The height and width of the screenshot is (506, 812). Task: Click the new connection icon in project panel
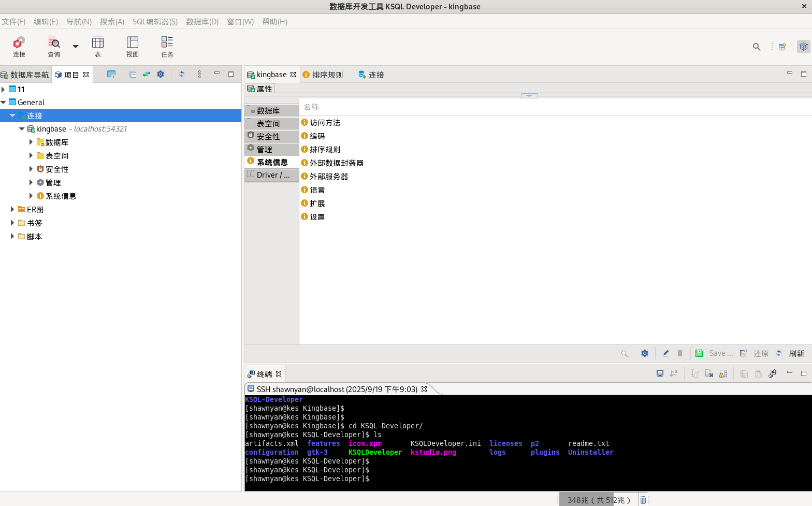click(x=111, y=74)
